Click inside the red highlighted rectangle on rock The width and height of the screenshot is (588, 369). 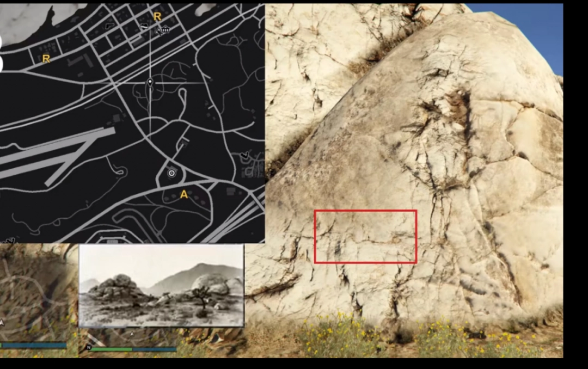(365, 237)
